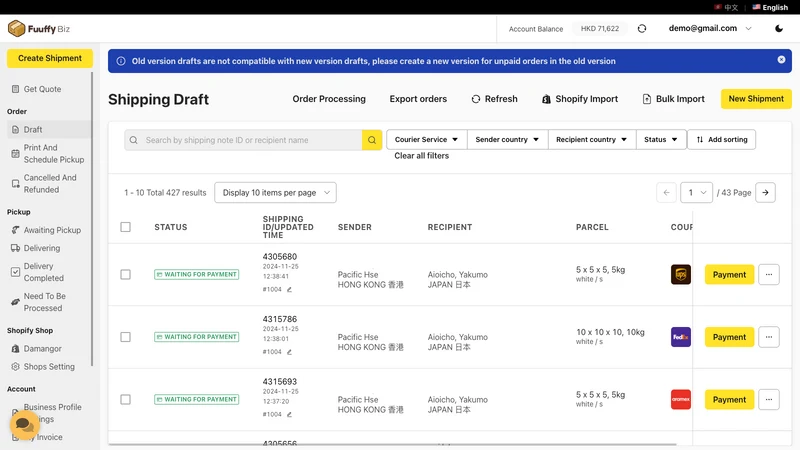Tick checkbox for order 4315786

pyautogui.click(x=126, y=337)
